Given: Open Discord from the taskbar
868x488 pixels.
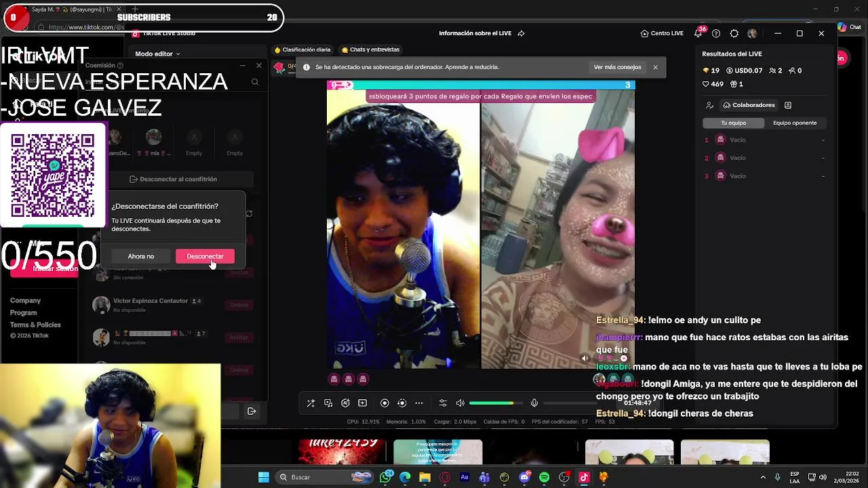Looking at the screenshot, I should 524,477.
